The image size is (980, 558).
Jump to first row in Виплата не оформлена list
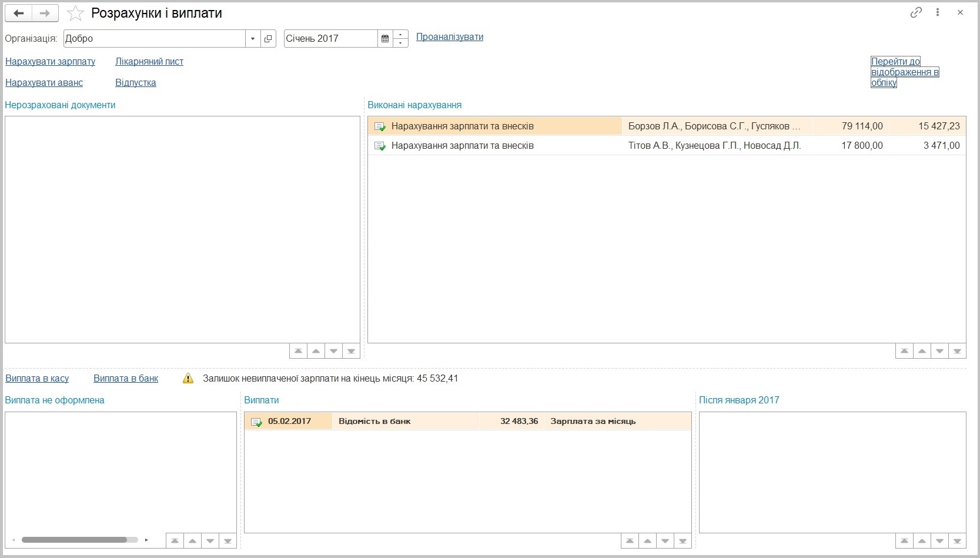[x=175, y=541]
